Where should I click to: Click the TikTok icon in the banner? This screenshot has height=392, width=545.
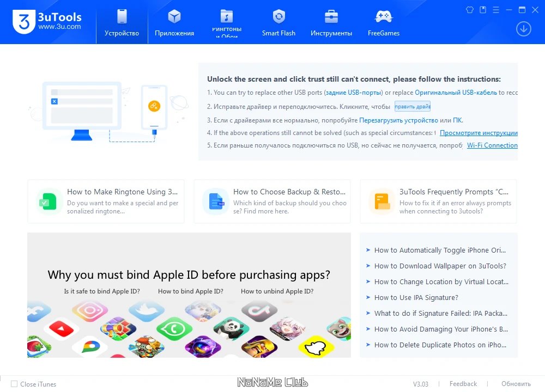tap(259, 310)
